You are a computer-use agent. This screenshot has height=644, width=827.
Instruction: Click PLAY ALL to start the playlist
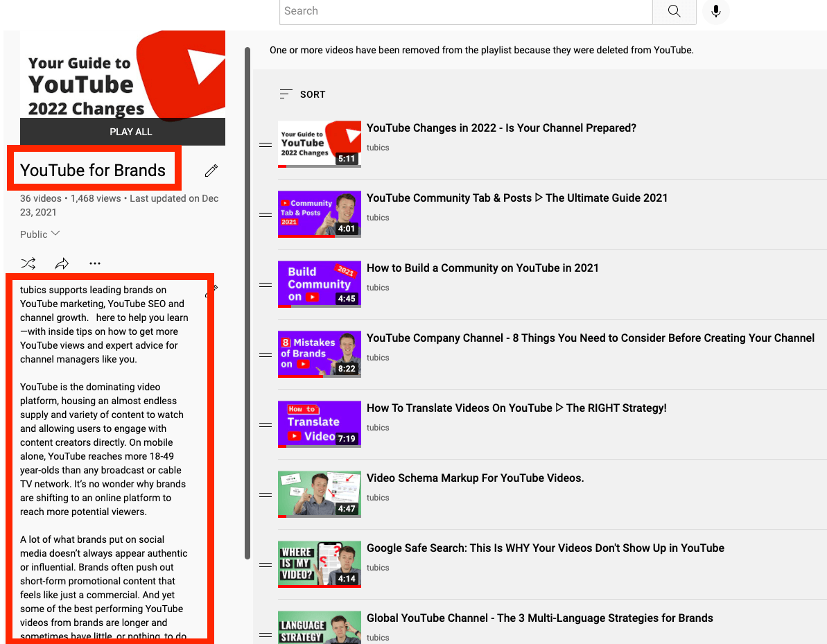click(x=130, y=131)
